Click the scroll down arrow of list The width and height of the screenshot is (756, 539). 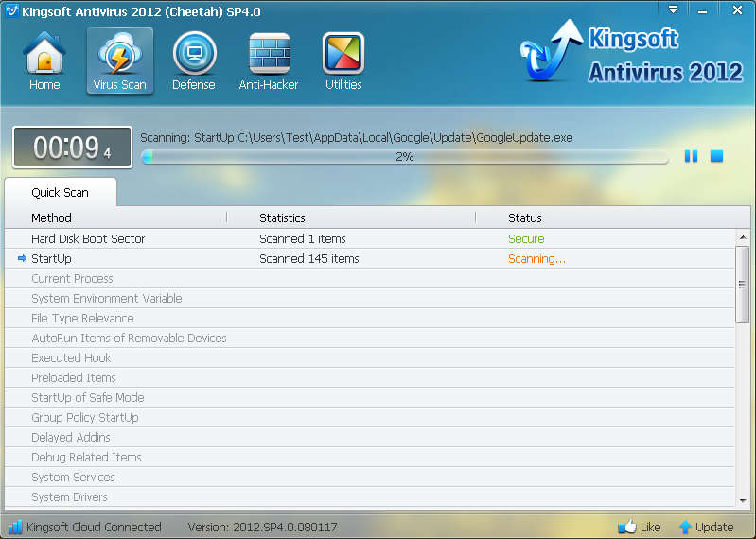click(743, 501)
